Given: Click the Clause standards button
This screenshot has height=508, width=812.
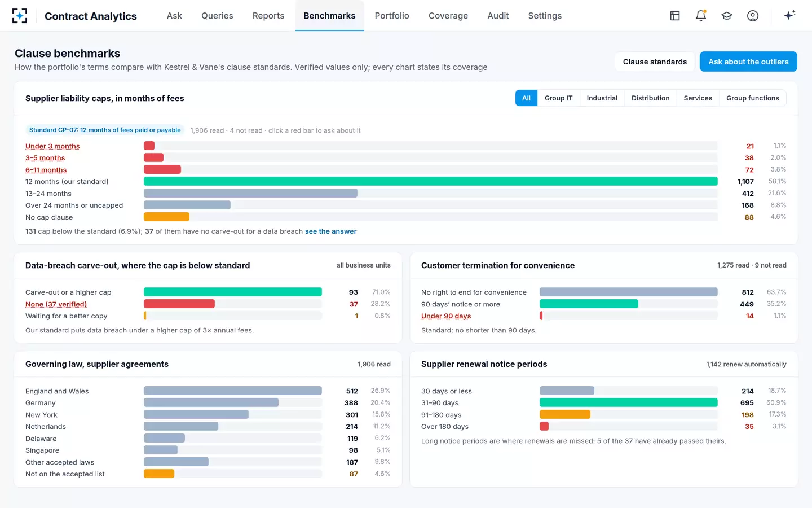Looking at the screenshot, I should pos(655,62).
